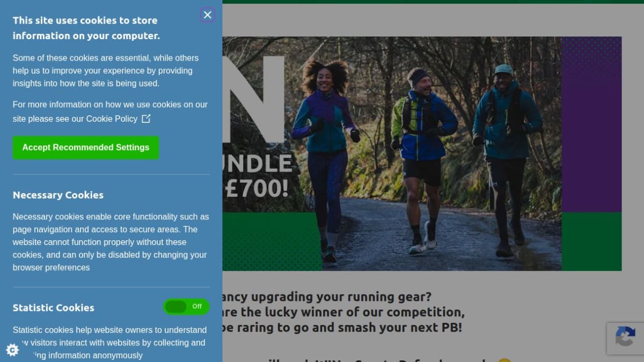This screenshot has height=362, width=644.
Task: Open the running competition banner image
Action: pos(422,153)
